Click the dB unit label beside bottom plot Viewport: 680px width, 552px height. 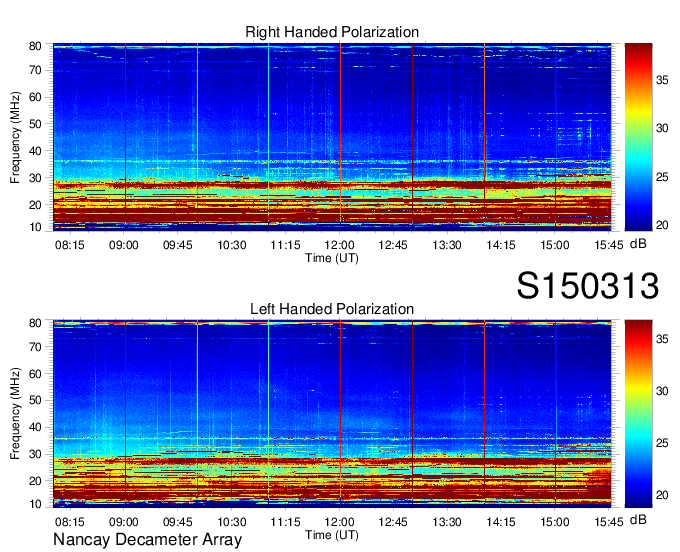tap(638, 520)
